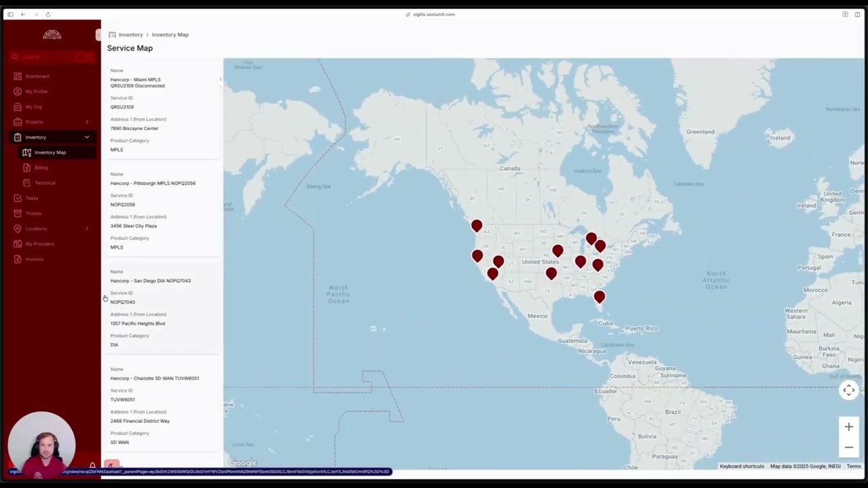Zoom out using the map minus button
Image resolution: width=868 pixels, height=488 pixels.
click(848, 447)
